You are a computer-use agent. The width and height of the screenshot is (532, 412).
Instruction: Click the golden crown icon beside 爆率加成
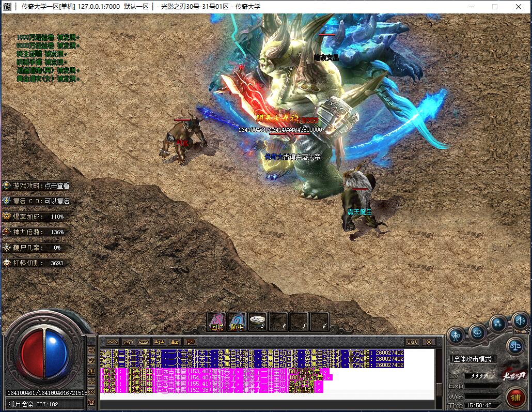[7, 217]
